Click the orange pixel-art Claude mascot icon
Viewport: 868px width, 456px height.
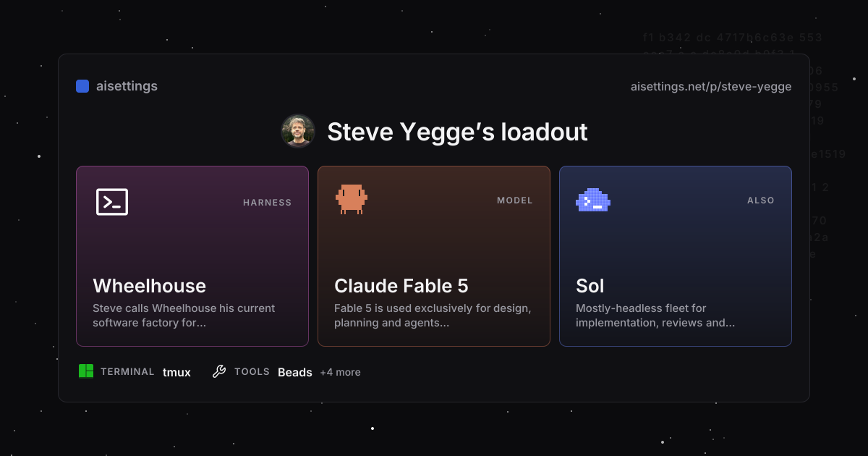click(352, 199)
